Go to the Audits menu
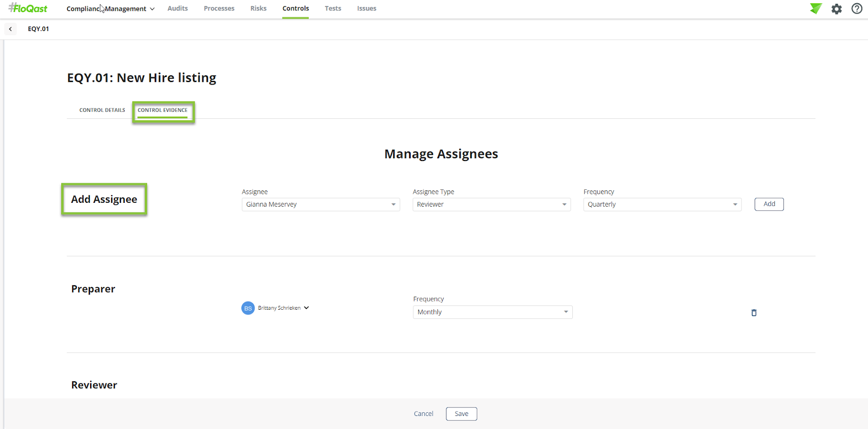868x429 pixels. click(177, 9)
